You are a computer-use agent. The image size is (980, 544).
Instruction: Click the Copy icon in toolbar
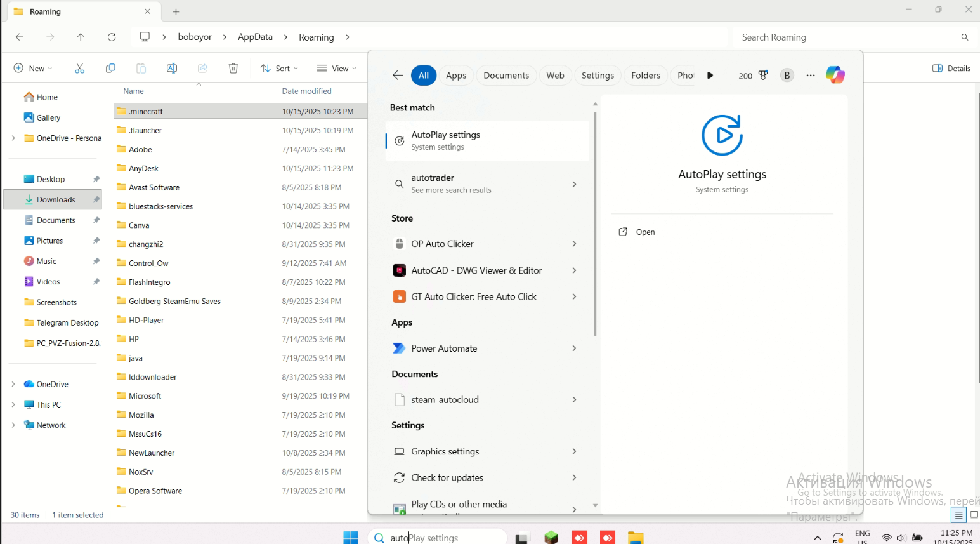[x=110, y=69]
